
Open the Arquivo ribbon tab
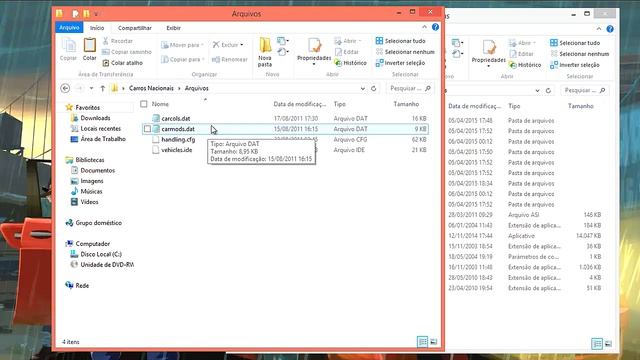pos(69,28)
